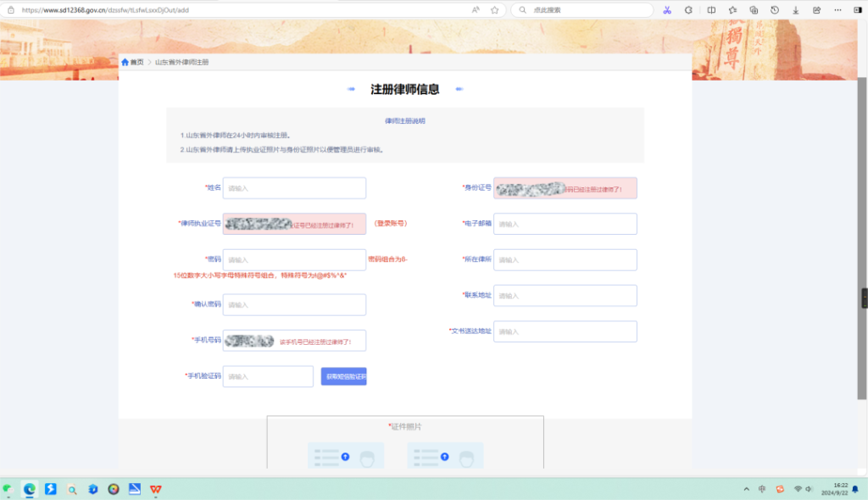View browsing History via its toolbar icon
This screenshot has height=500, width=868.
(x=775, y=10)
